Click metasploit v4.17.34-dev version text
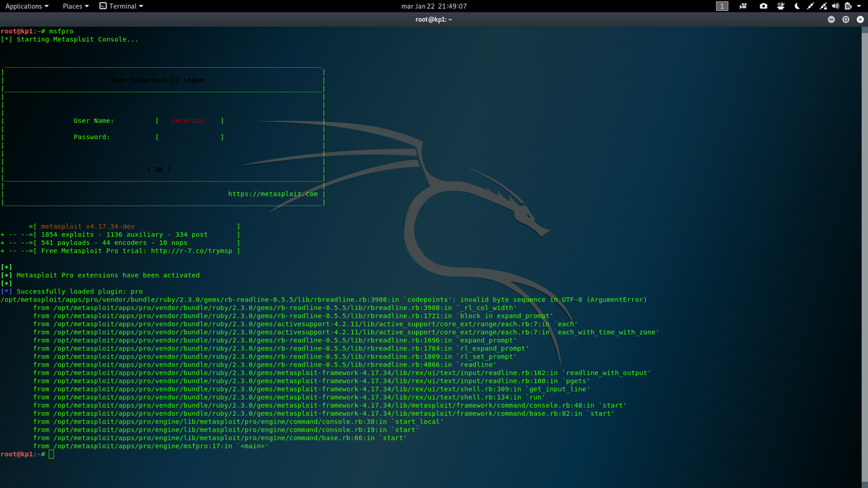This screenshot has height=488, width=868. tap(88, 226)
